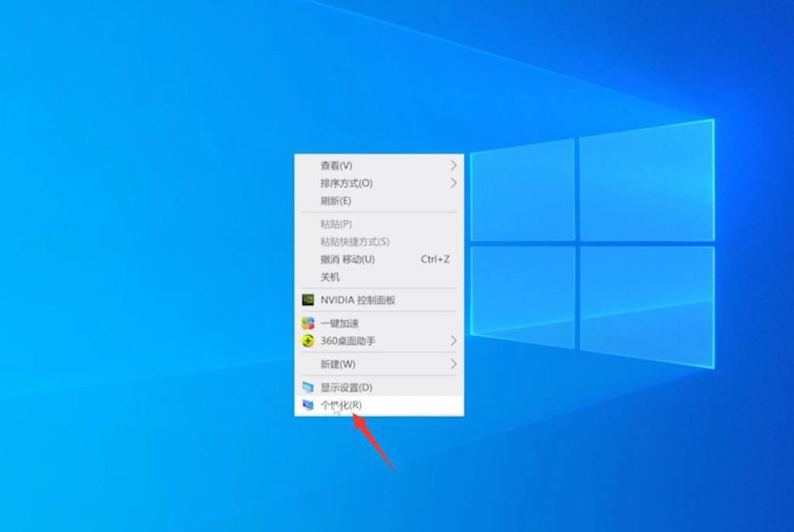Click the 个性化 personalize icon
Image resolution: width=794 pixels, height=532 pixels.
pyautogui.click(x=308, y=405)
